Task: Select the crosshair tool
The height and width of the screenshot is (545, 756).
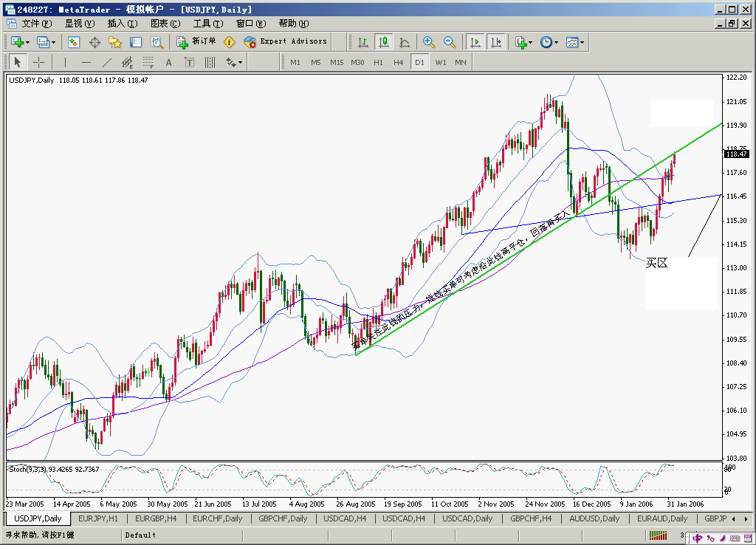Action: 38,62
